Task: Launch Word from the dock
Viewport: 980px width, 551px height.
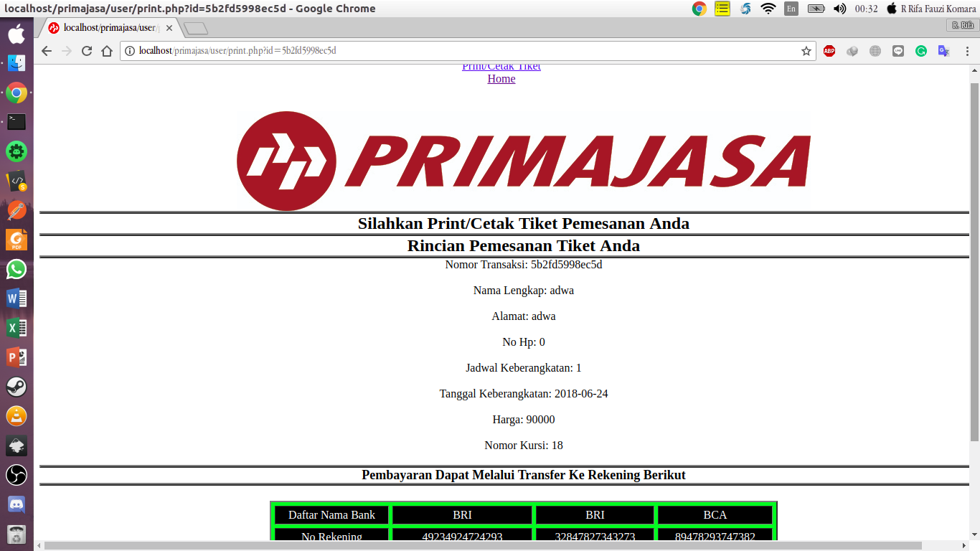Action: (17, 298)
